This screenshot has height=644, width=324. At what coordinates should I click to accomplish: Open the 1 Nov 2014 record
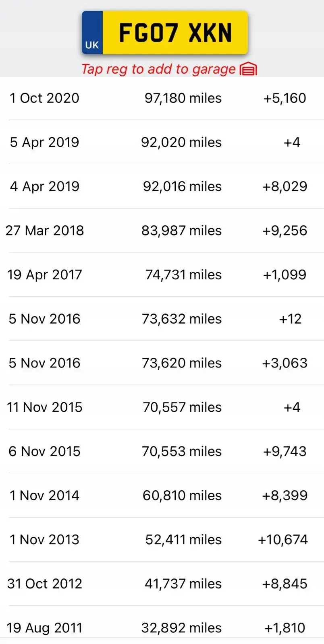162,495
